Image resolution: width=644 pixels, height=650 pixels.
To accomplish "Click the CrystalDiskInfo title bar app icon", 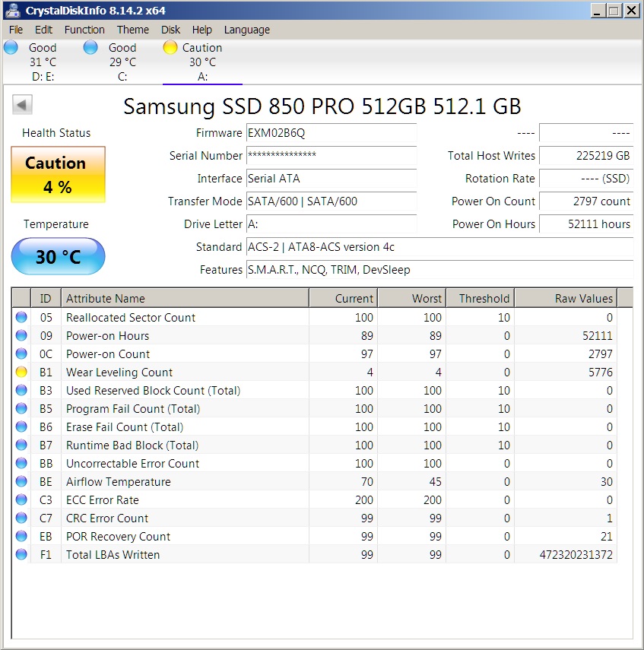I will 12,11.
